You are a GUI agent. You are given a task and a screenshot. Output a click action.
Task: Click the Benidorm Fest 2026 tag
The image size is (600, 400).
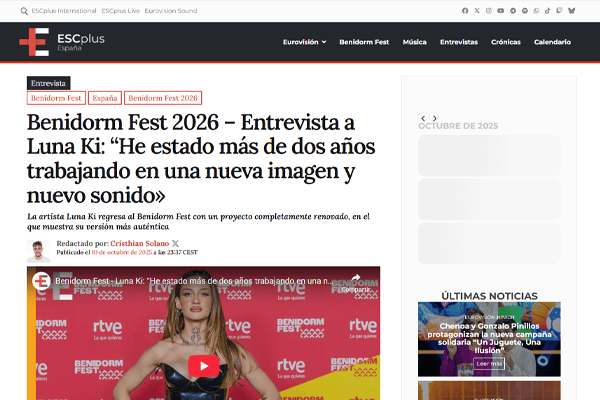point(163,98)
